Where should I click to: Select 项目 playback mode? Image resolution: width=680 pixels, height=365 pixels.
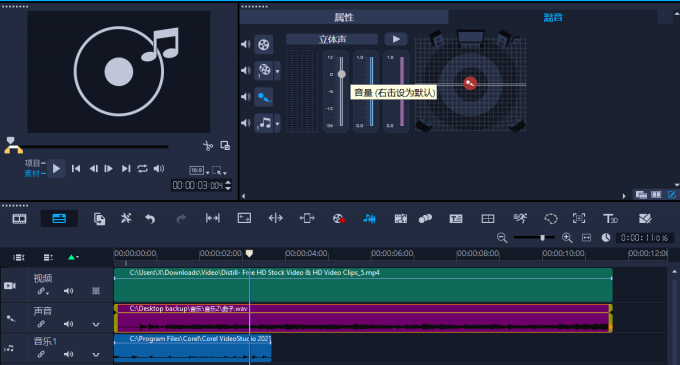[x=32, y=163]
